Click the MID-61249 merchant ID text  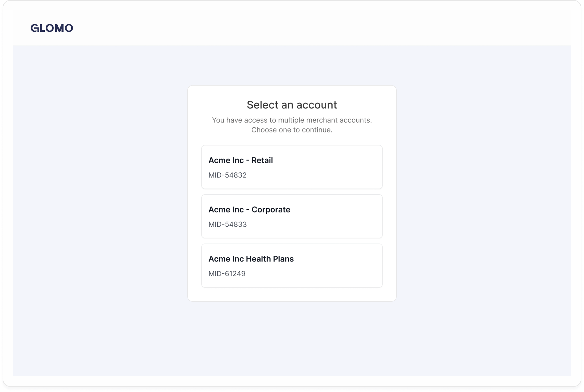tap(227, 274)
